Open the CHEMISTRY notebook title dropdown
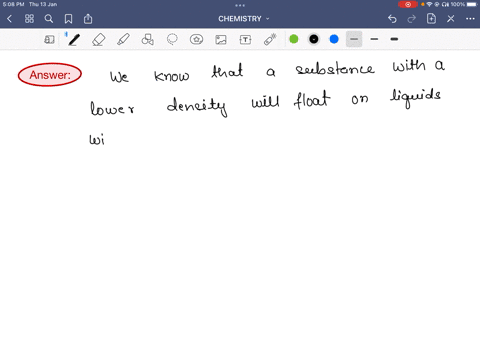The image size is (480, 360). (244, 19)
